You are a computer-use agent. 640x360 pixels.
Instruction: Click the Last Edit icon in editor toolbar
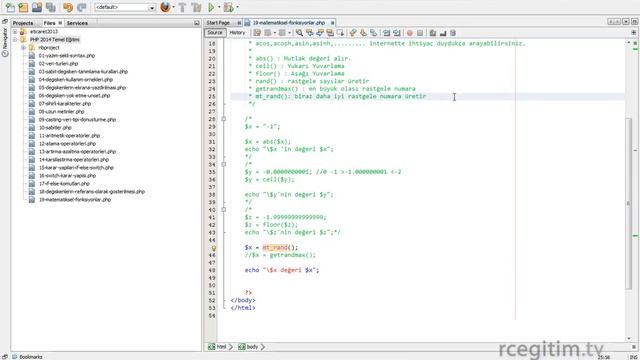257,33
